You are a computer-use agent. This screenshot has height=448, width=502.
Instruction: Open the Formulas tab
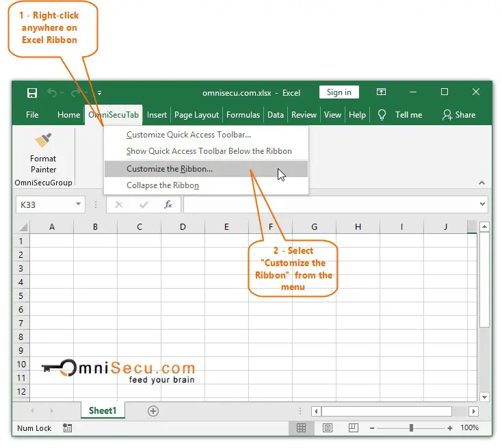coord(243,115)
